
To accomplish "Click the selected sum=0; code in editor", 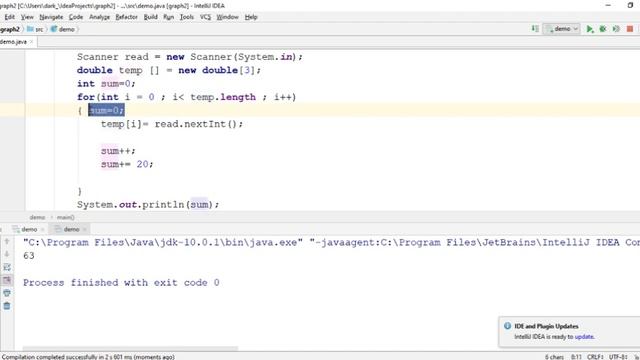I will click(106, 110).
